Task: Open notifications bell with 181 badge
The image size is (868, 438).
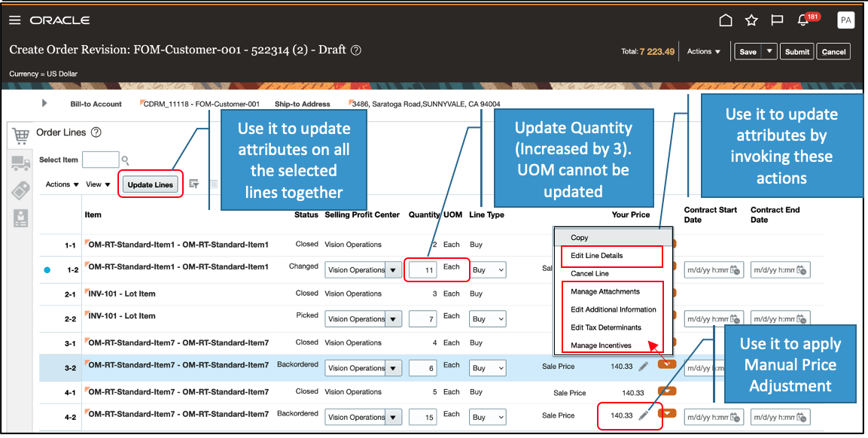Action: [803, 20]
